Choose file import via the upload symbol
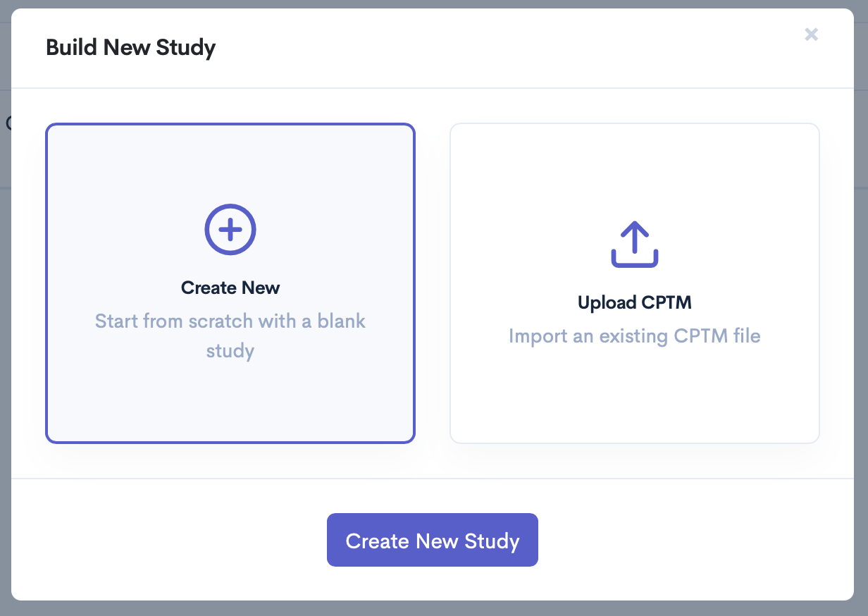This screenshot has width=868, height=616. click(x=634, y=245)
